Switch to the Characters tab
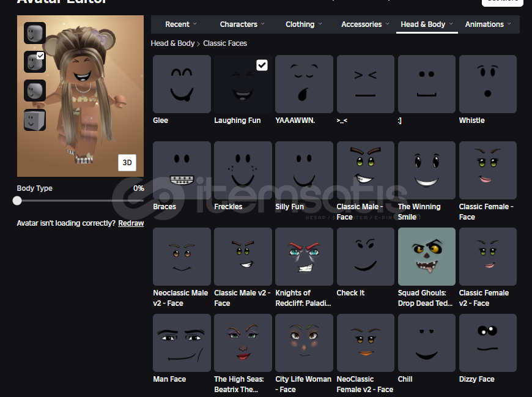This screenshot has width=532, height=397. pyautogui.click(x=242, y=24)
